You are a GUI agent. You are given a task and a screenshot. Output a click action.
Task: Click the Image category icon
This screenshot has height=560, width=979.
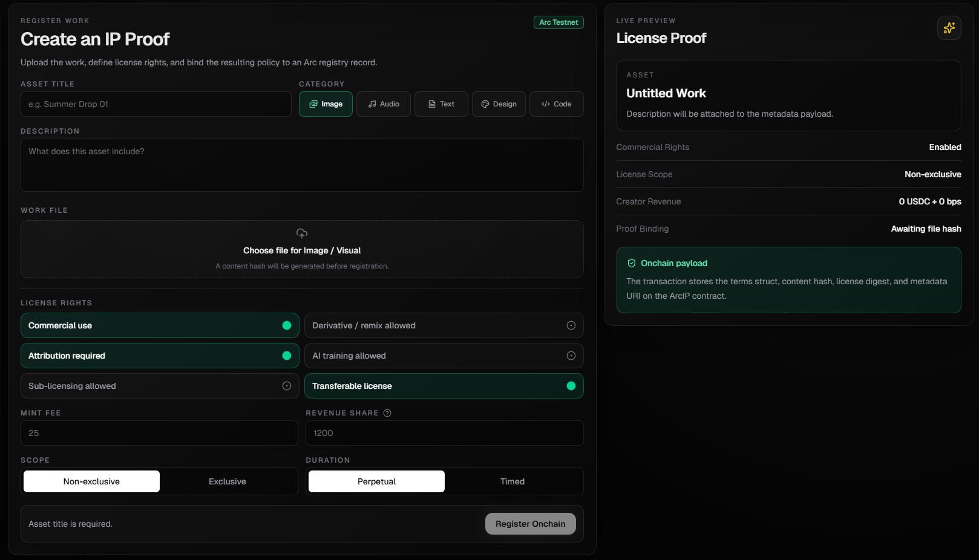point(314,104)
